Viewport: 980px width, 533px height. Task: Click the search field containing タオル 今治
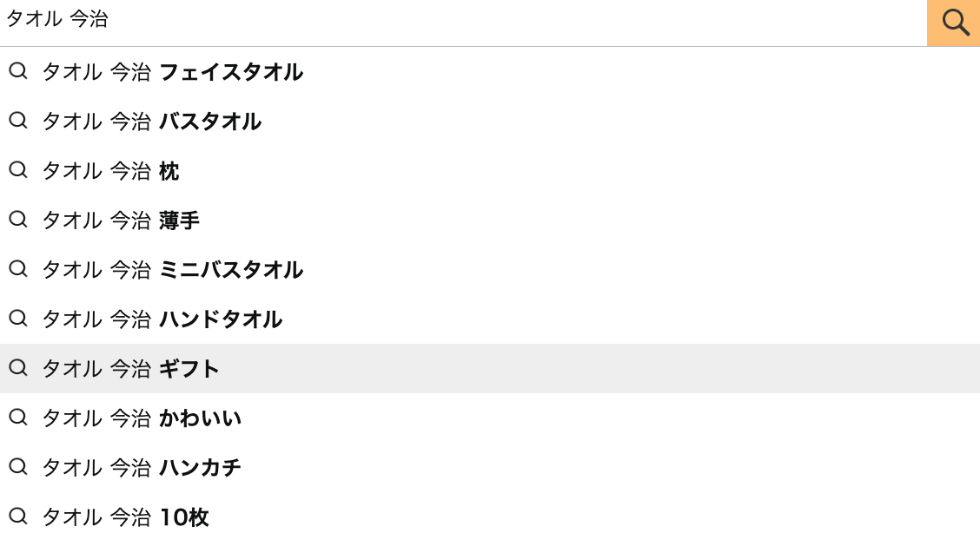pyautogui.click(x=460, y=21)
